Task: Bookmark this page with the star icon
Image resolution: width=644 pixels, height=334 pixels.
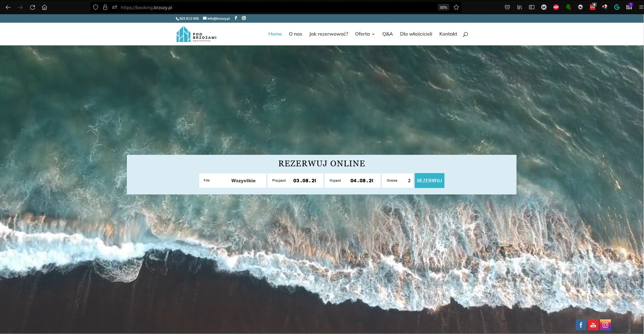Action: [x=456, y=7]
